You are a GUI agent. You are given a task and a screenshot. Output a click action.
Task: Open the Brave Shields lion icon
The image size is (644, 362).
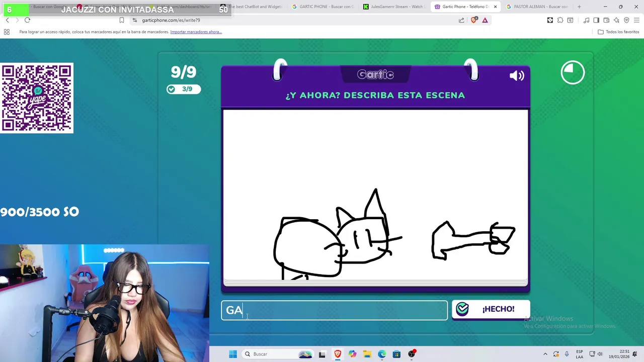tap(473, 20)
